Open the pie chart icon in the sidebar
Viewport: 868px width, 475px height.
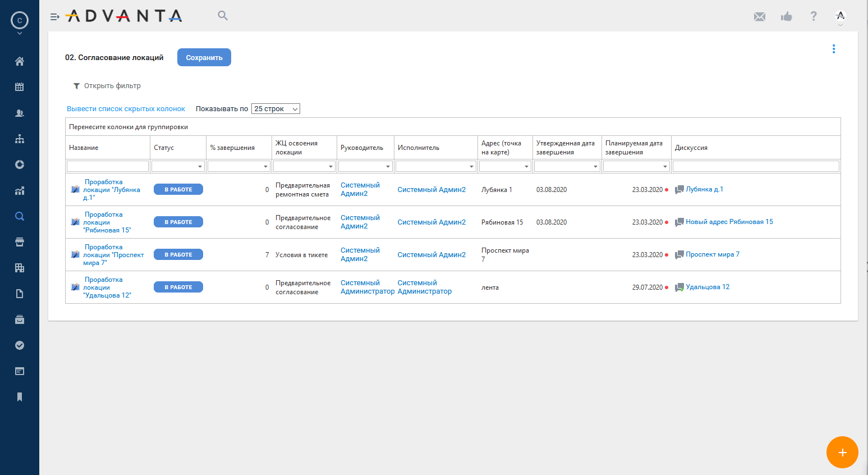(x=20, y=165)
